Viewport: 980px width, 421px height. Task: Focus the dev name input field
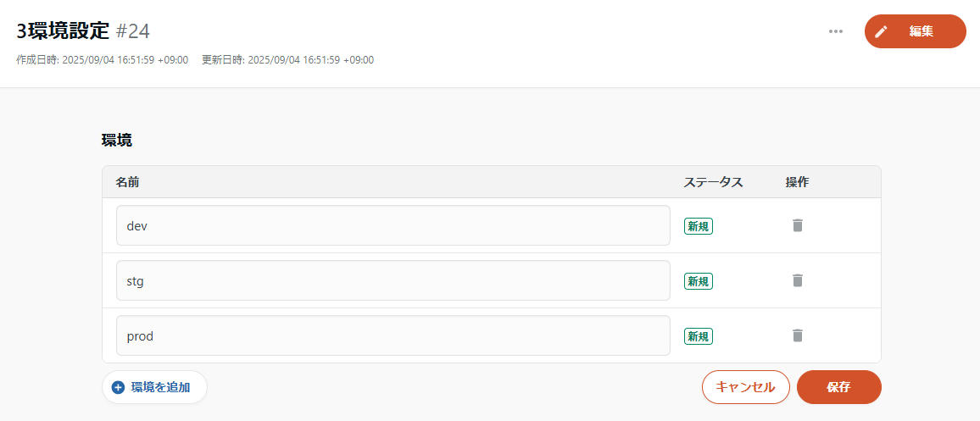[393, 225]
